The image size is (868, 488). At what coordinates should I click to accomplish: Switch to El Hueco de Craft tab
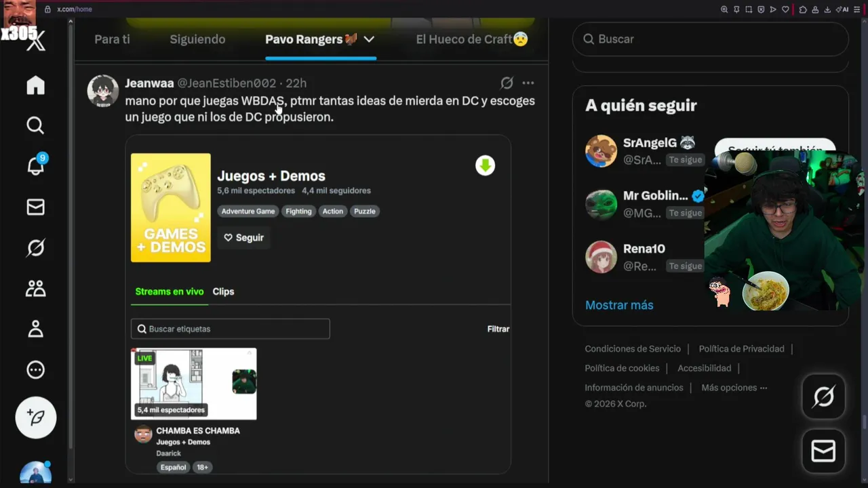472,39
